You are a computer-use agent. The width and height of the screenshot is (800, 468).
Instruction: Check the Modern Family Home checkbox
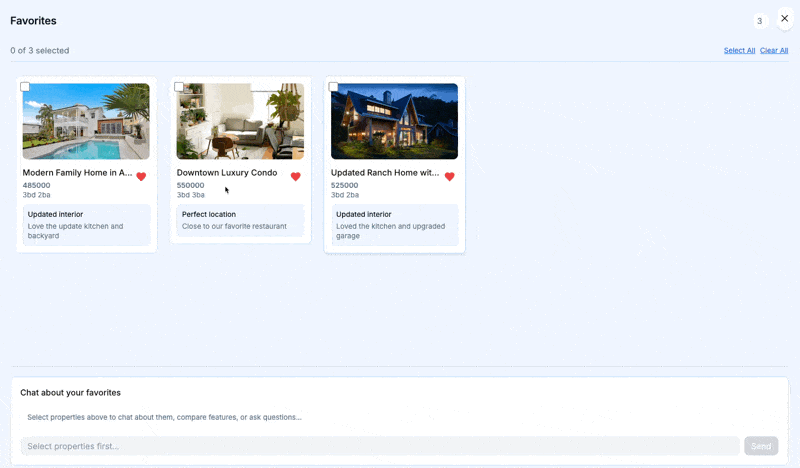point(25,87)
